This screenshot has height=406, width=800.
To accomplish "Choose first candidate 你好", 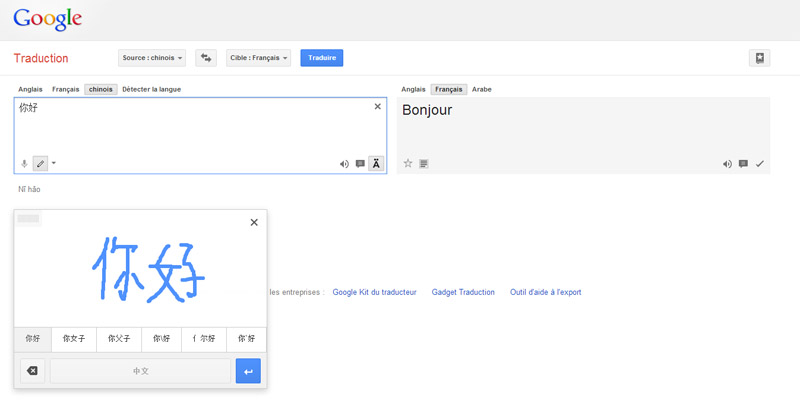I will pos(33,339).
